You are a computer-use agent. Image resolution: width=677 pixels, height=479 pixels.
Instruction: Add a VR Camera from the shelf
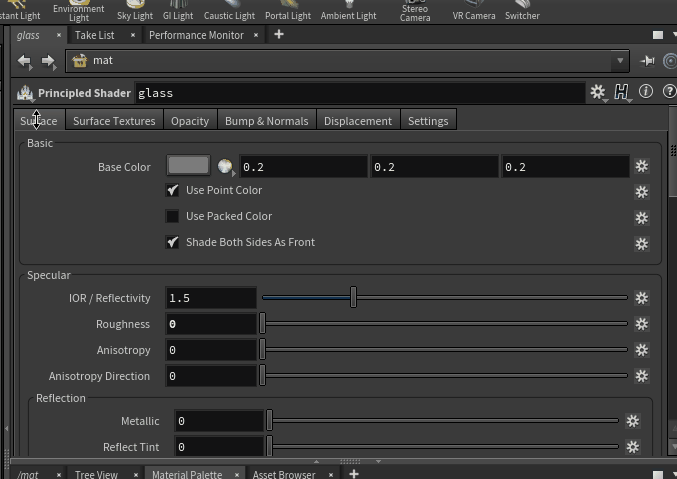click(x=473, y=11)
